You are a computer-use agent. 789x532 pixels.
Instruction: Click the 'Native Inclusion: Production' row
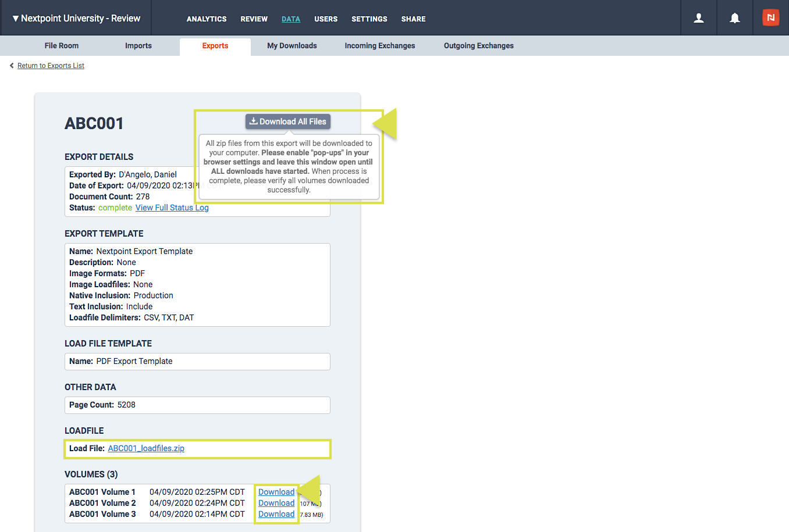tap(121, 295)
